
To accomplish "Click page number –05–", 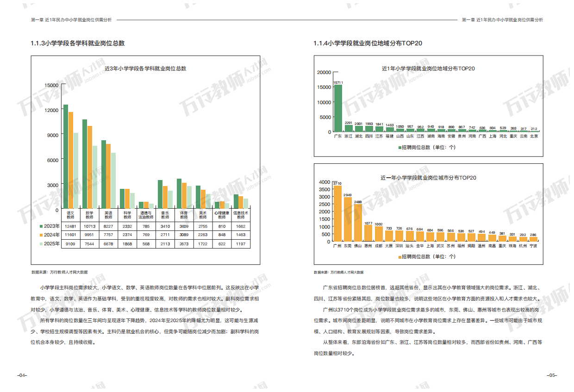I will (552, 375).
